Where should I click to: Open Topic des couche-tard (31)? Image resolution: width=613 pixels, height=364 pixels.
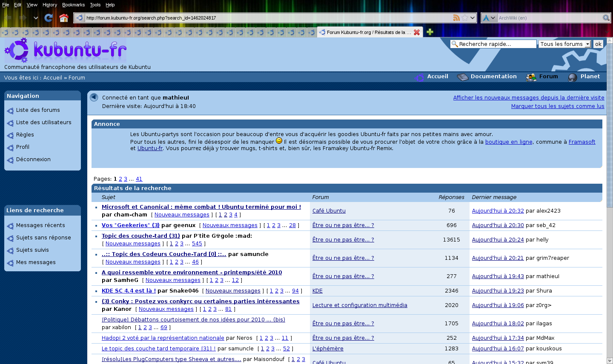click(141, 236)
